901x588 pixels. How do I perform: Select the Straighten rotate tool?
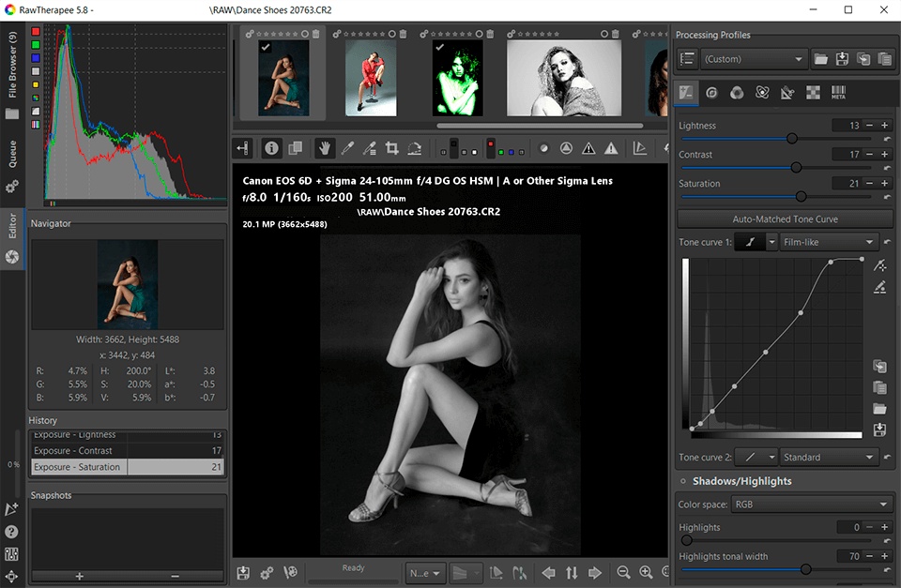coord(417,148)
